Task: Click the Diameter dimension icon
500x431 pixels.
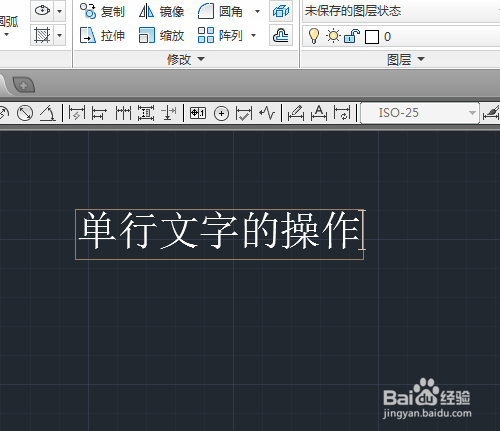Action: 25,113
